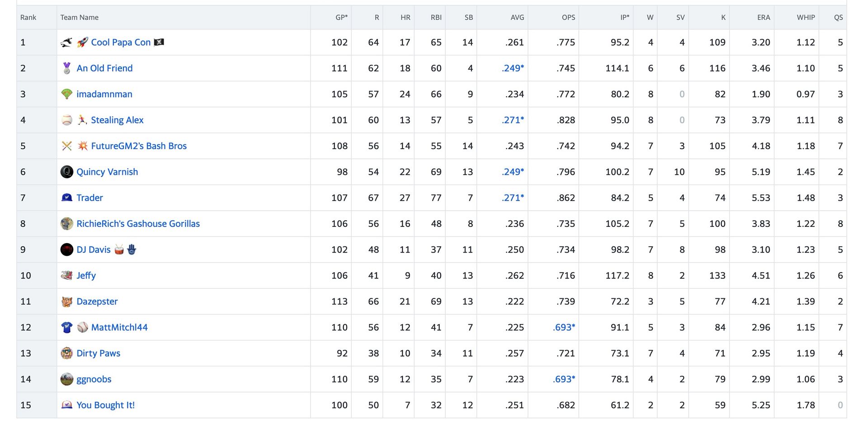Click Jeffy's sneaker team icon
Screen dimensions: 868x433
[x=67, y=275]
